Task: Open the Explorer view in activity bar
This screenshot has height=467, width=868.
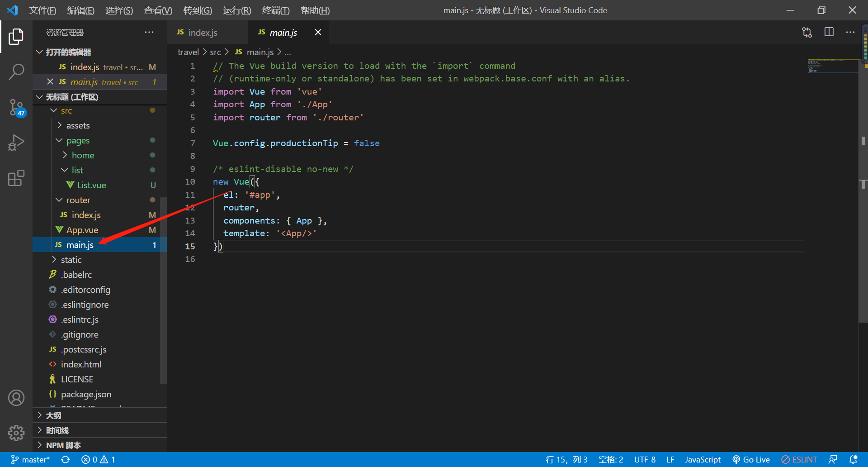Action: [16, 37]
